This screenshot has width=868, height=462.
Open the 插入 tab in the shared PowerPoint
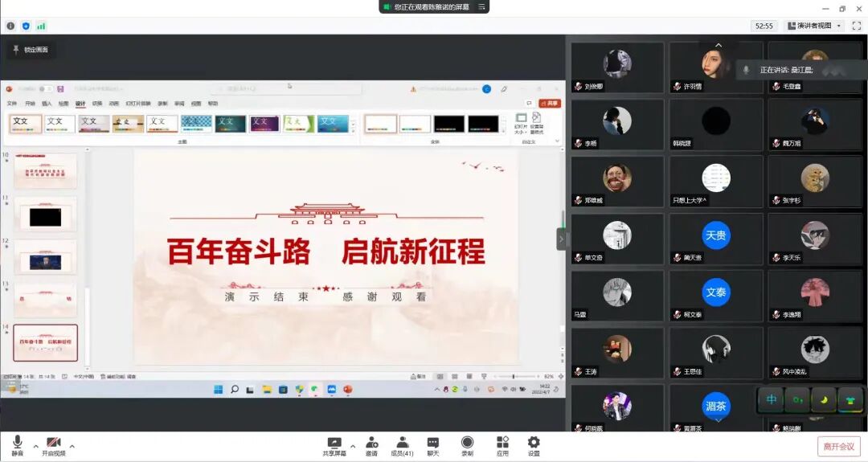47,104
